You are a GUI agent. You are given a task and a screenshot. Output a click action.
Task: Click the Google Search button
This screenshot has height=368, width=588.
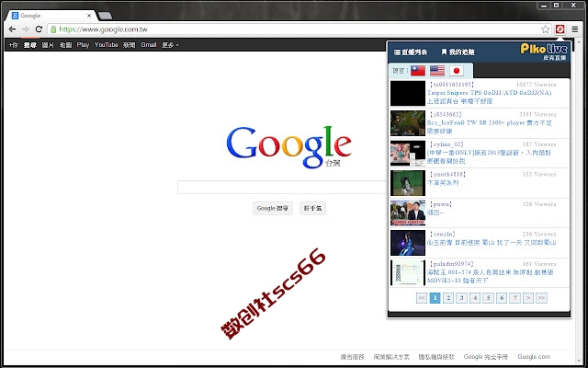click(x=273, y=208)
